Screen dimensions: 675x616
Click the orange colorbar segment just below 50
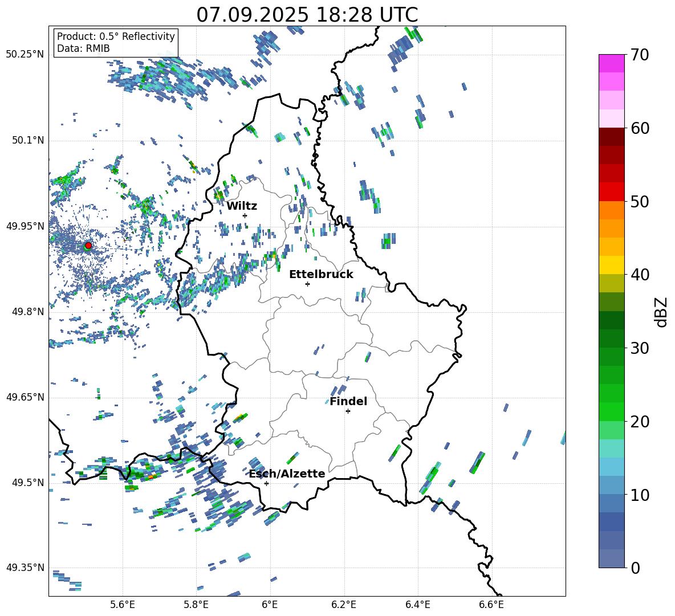pos(612,210)
